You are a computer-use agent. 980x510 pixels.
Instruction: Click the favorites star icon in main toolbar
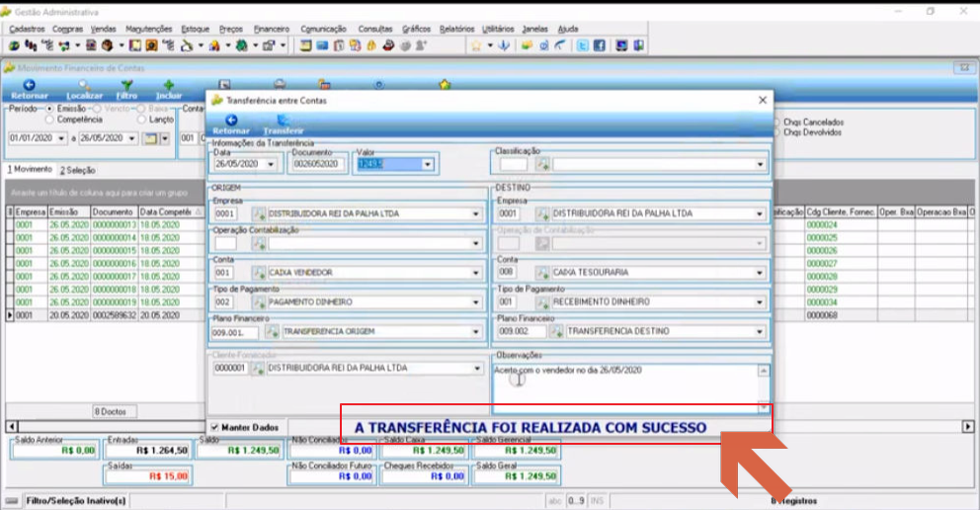tap(476, 45)
